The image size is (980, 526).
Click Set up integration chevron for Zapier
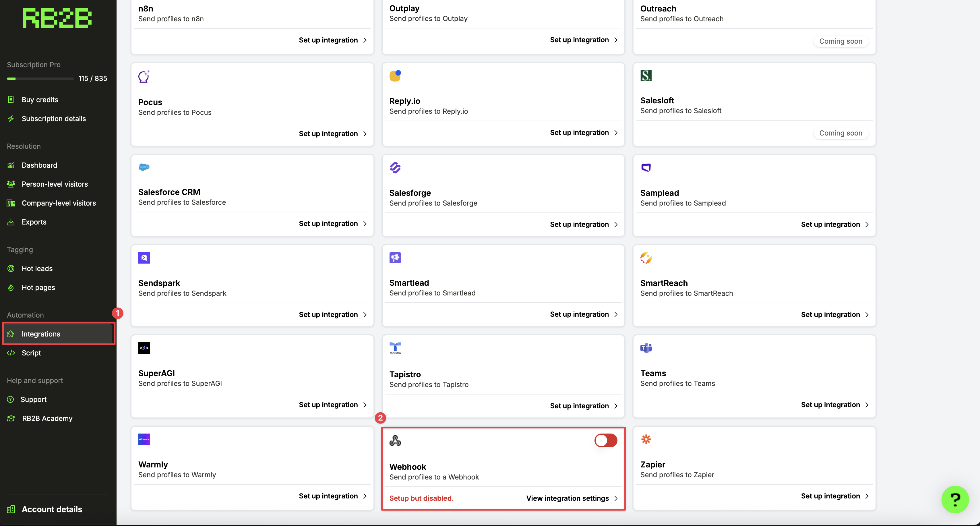[x=867, y=496]
